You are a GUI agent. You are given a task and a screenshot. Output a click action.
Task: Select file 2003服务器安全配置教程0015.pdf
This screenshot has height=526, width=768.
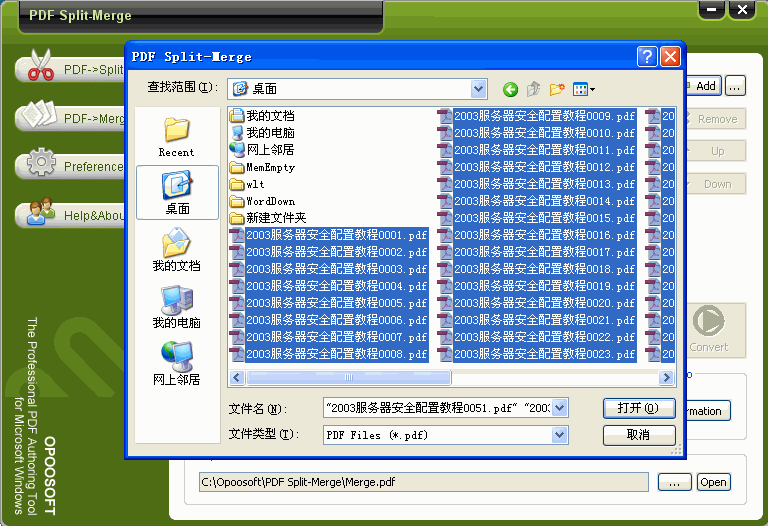click(537, 218)
